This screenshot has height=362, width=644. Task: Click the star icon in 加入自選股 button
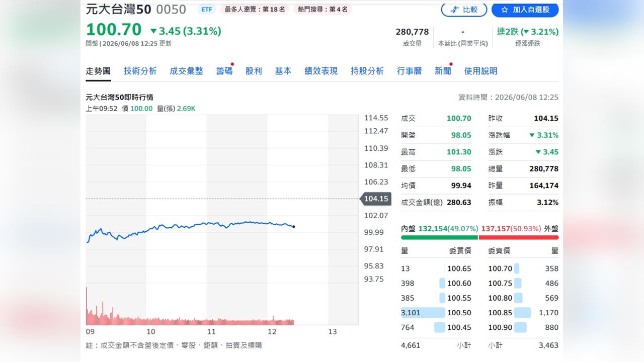(505, 10)
